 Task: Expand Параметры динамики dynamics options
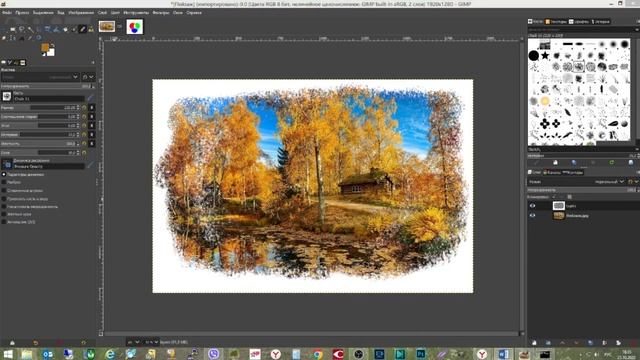coord(4,175)
